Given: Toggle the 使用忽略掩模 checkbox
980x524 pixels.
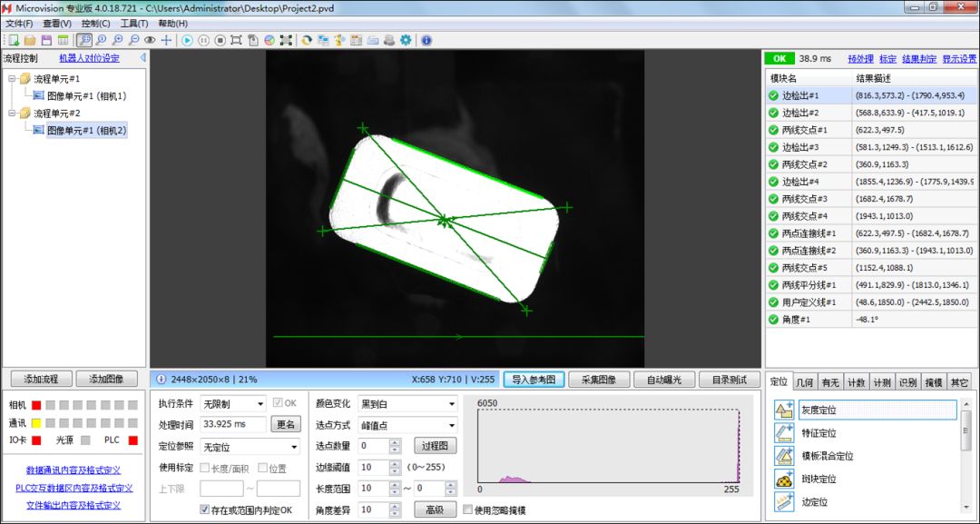Looking at the screenshot, I should 467,509.
